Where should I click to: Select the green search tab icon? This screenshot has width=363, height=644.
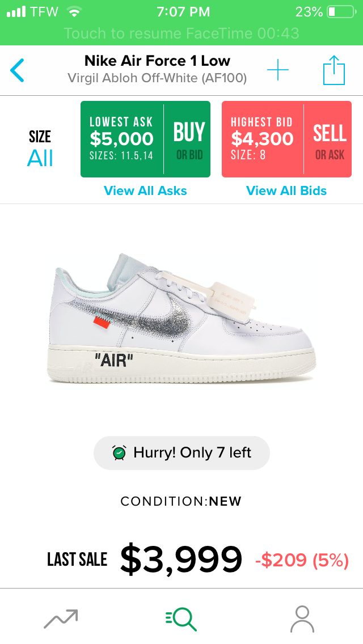pos(181,619)
